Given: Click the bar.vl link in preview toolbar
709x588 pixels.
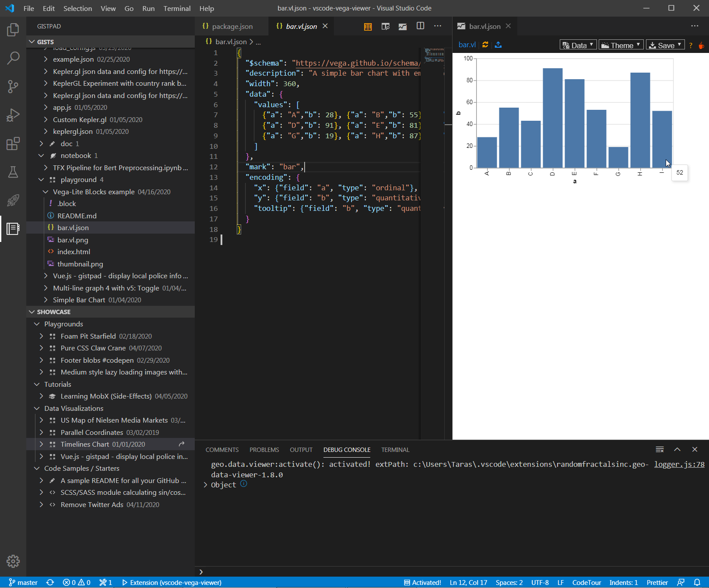Looking at the screenshot, I should click(467, 45).
